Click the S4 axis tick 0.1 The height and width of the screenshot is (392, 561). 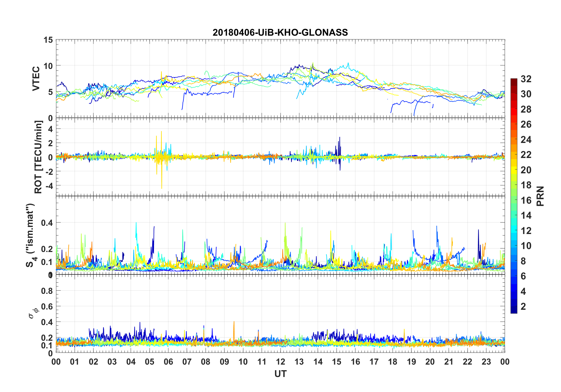tap(47, 262)
